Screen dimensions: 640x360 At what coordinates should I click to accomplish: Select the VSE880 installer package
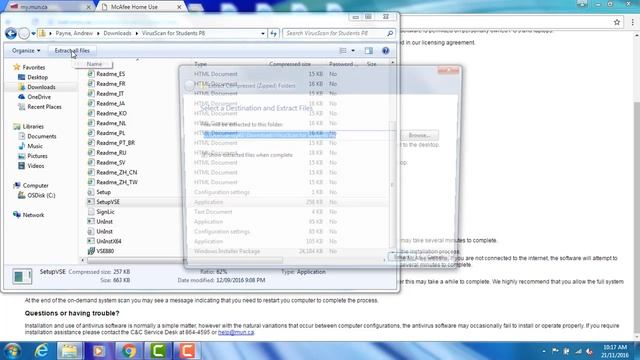pyautogui.click(x=105, y=251)
